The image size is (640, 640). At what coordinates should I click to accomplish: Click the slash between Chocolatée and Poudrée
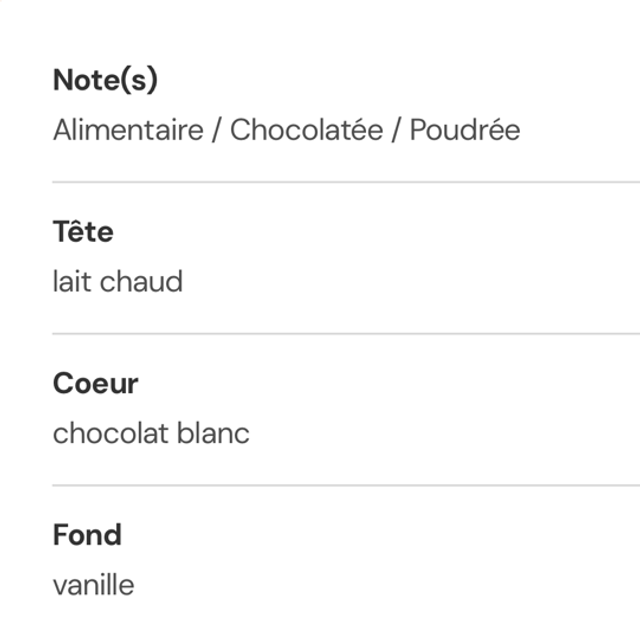(396, 131)
